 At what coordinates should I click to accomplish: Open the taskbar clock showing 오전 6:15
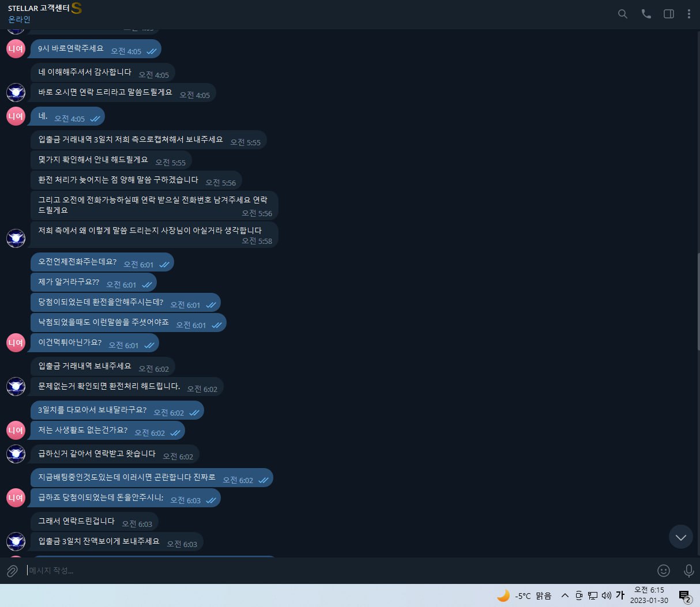pos(649,595)
